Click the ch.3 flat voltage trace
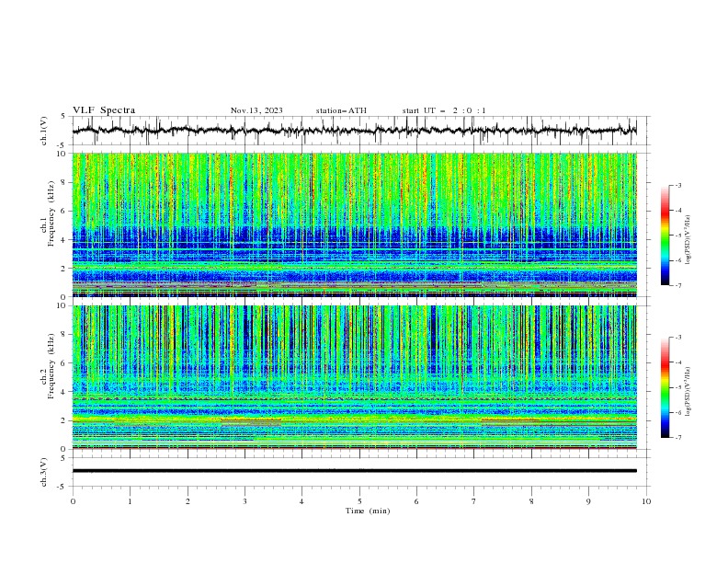Viewport: 728px width, 563px height. click(x=355, y=471)
